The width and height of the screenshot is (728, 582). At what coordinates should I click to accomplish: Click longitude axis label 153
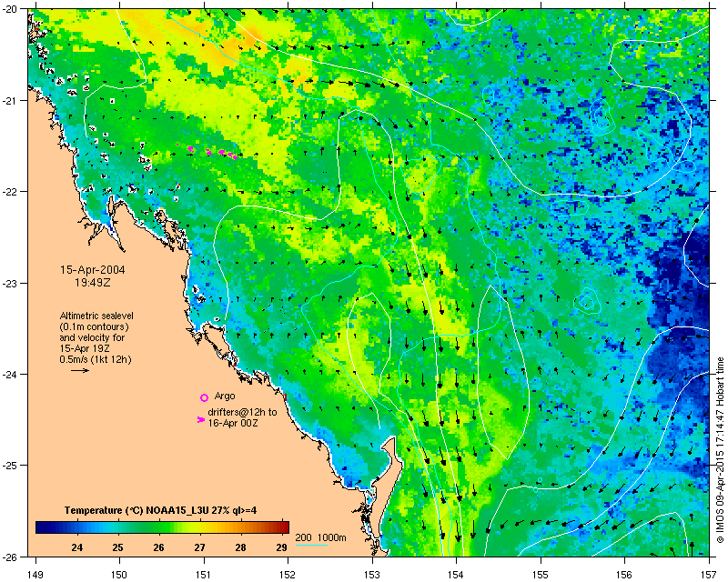click(x=372, y=575)
